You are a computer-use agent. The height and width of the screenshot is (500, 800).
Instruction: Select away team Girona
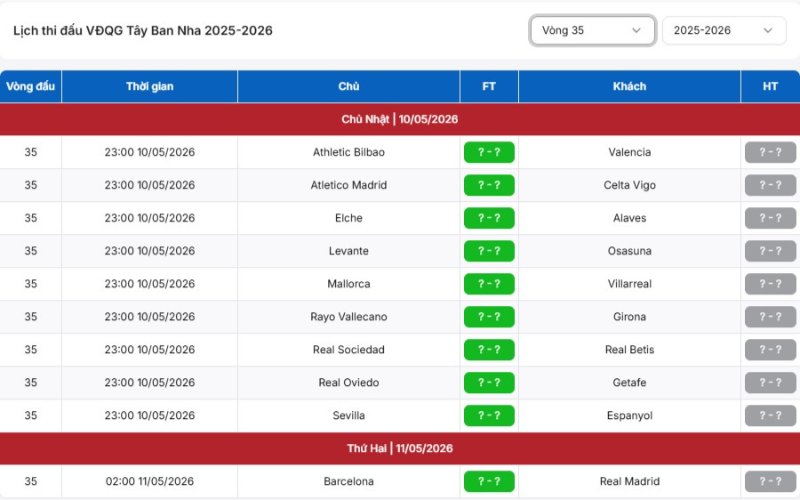click(630, 317)
